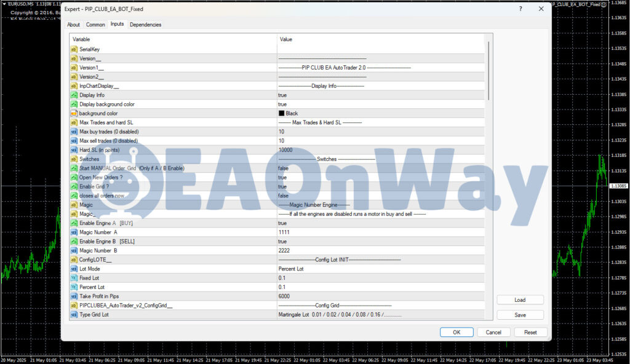Click the SerialKey row string icon

click(74, 49)
